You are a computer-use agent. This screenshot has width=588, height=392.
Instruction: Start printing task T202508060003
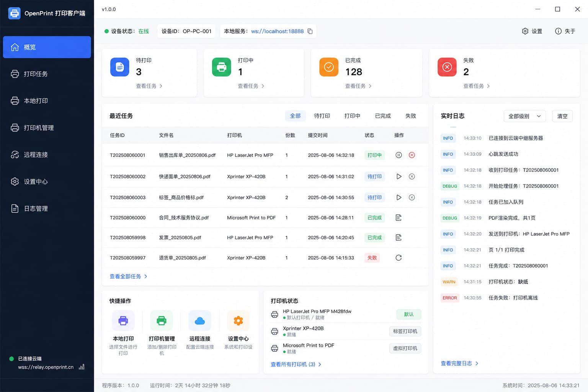coord(399,198)
